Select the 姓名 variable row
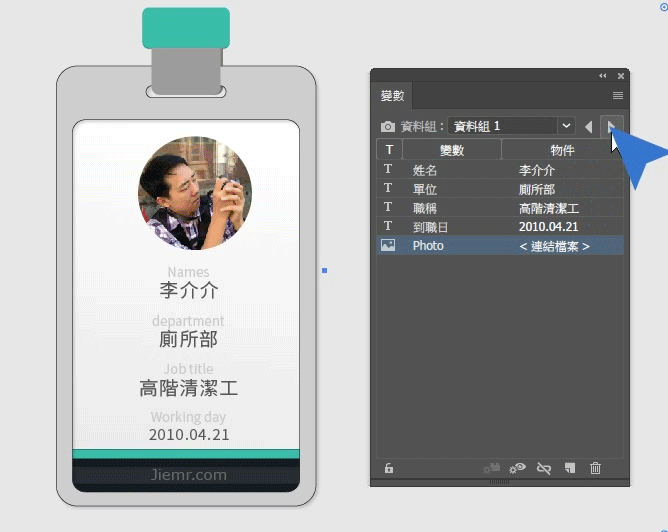 [x=500, y=170]
